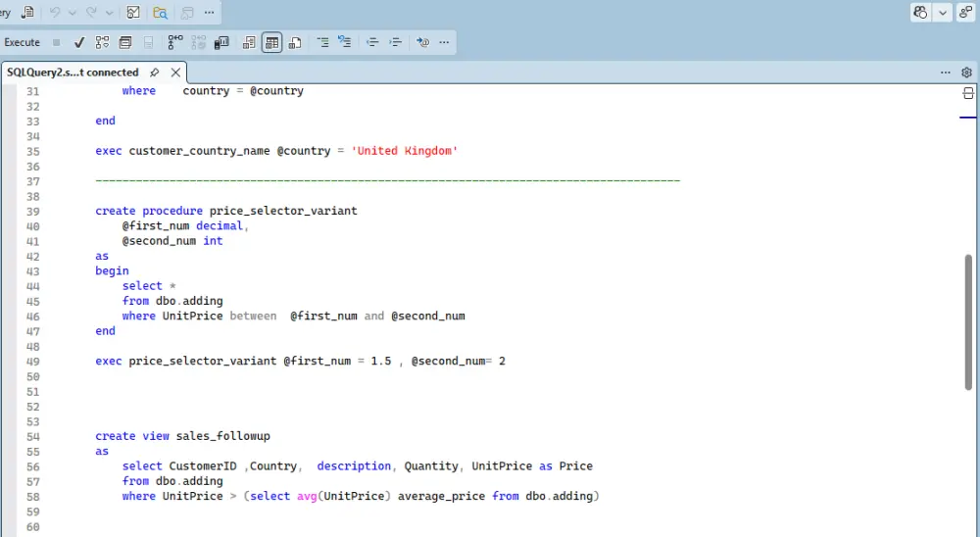980x537 pixels.
Task: Click the green dashed comment line
Action: (387, 180)
